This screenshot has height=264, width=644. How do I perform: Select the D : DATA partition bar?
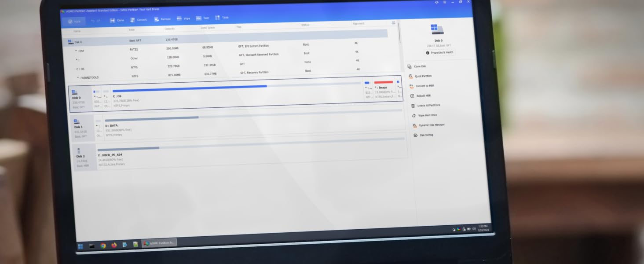[254, 123]
